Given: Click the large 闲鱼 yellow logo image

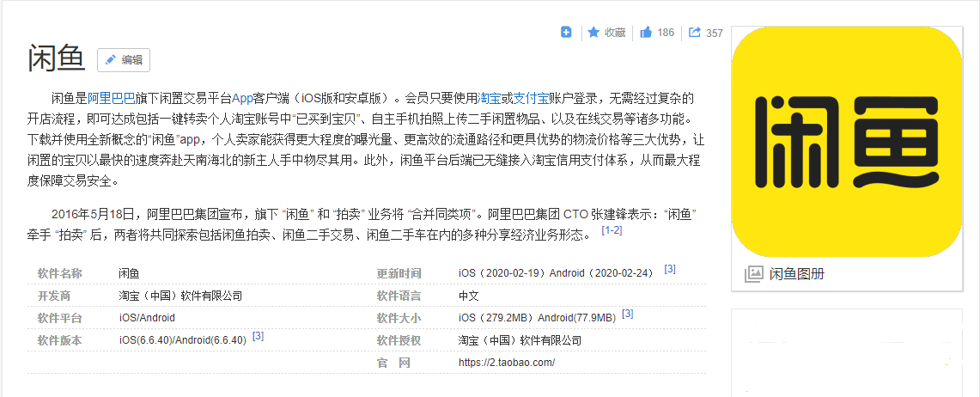Looking at the screenshot, I should point(846,141).
